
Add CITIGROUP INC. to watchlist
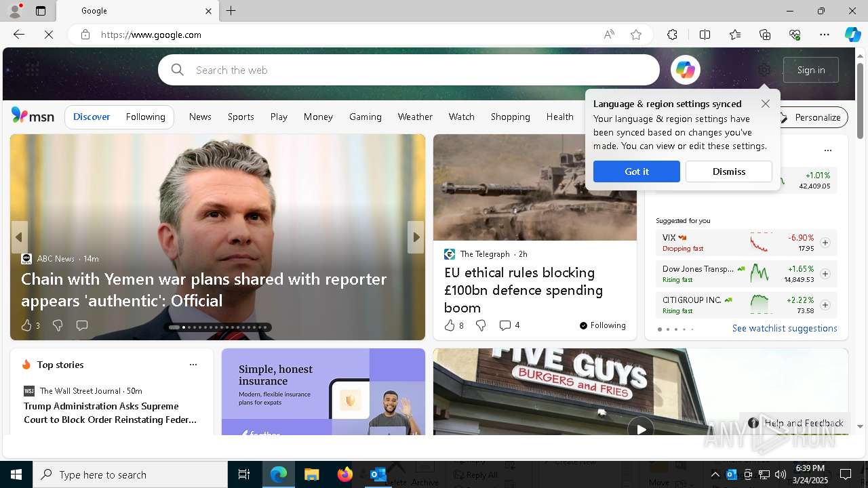click(x=825, y=305)
